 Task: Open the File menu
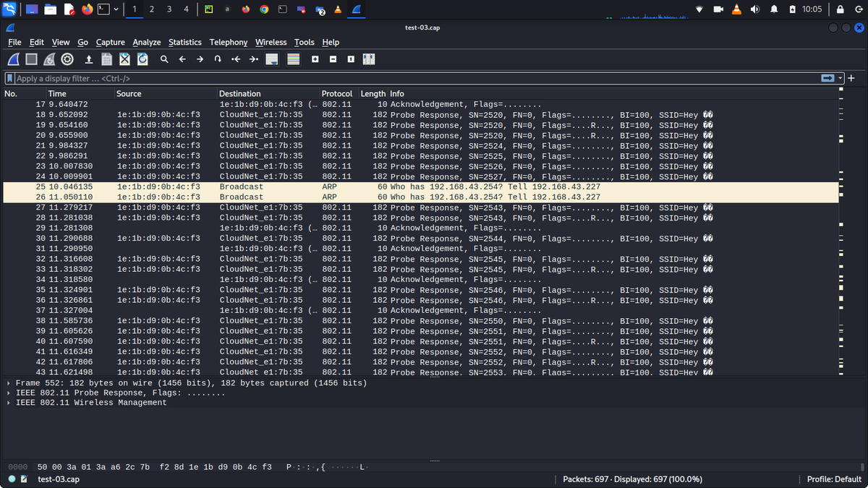(14, 42)
